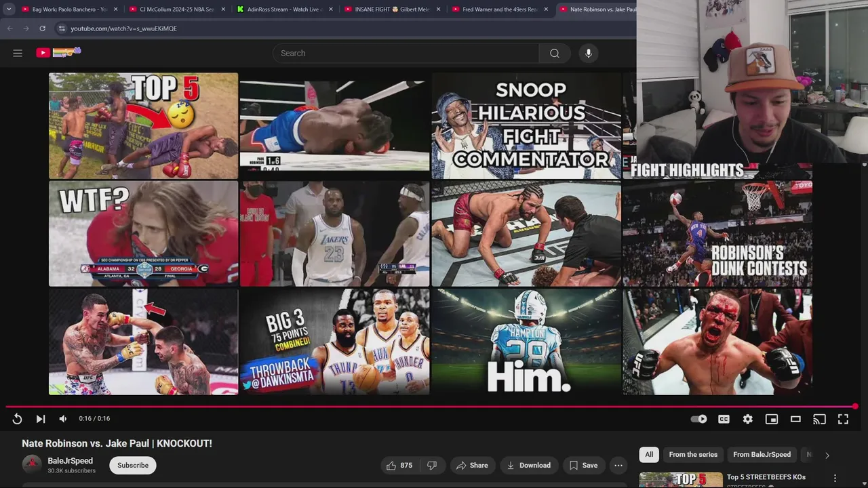Open the Lakers 23 jersey video thumbnail
Screen dimensions: 868x488
tap(334, 234)
